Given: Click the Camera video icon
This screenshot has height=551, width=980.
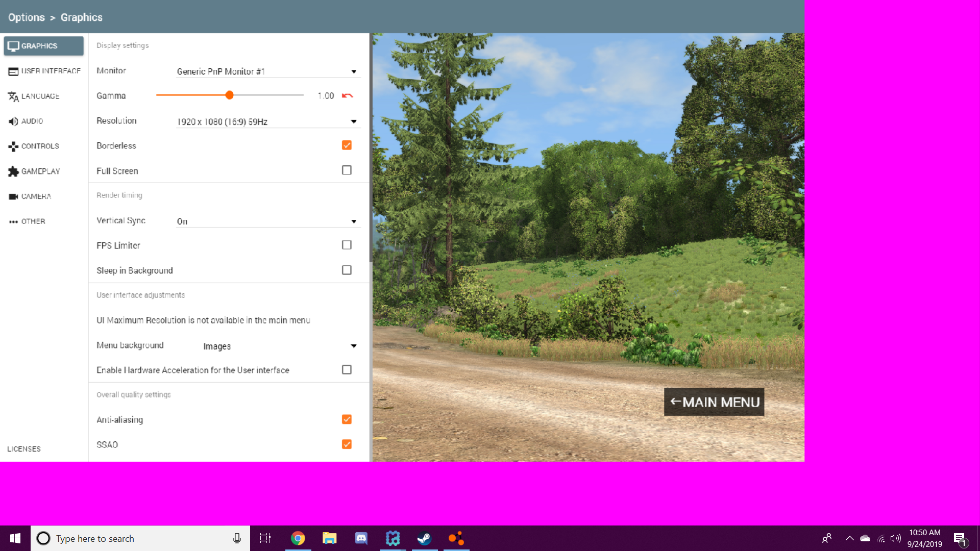Looking at the screenshot, I should (x=13, y=196).
